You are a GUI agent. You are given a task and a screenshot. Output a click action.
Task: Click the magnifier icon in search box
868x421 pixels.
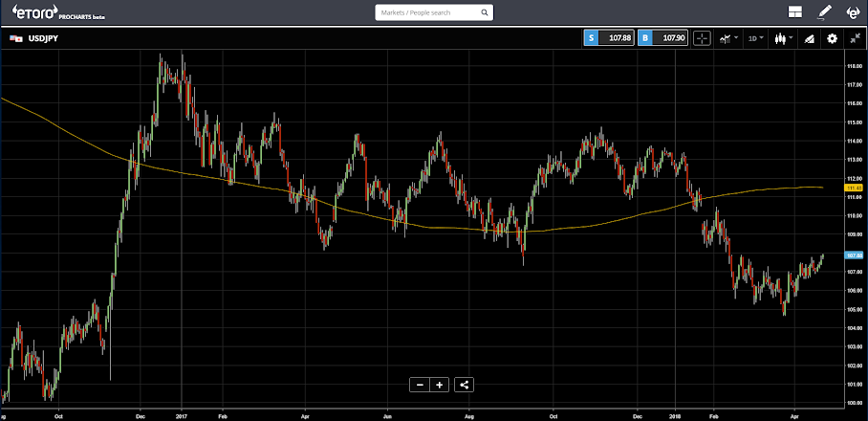[x=485, y=12]
